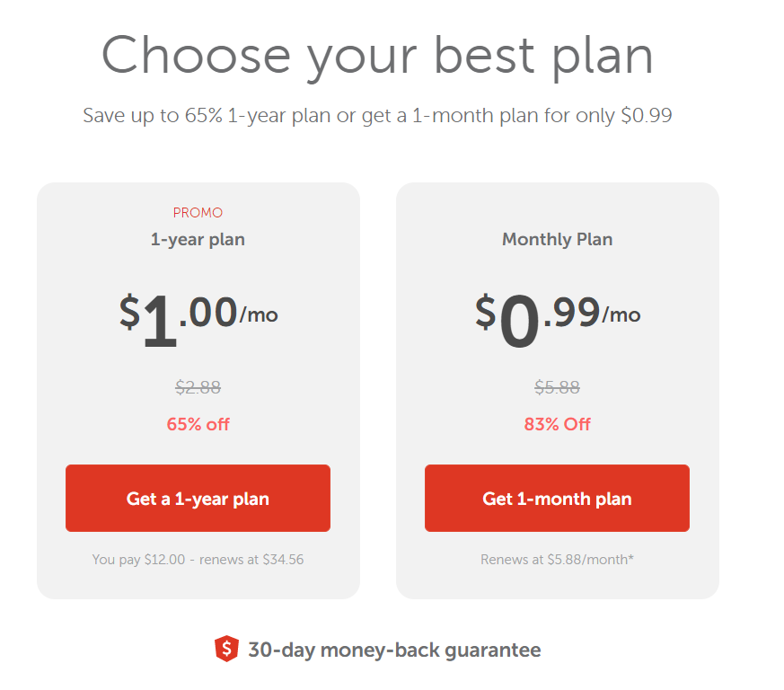Click the red PROMO label

click(198, 213)
